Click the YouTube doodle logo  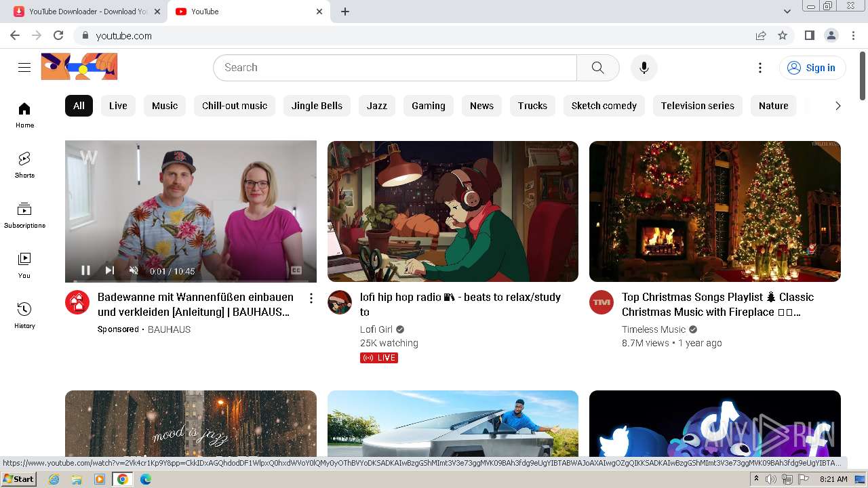[x=79, y=66]
